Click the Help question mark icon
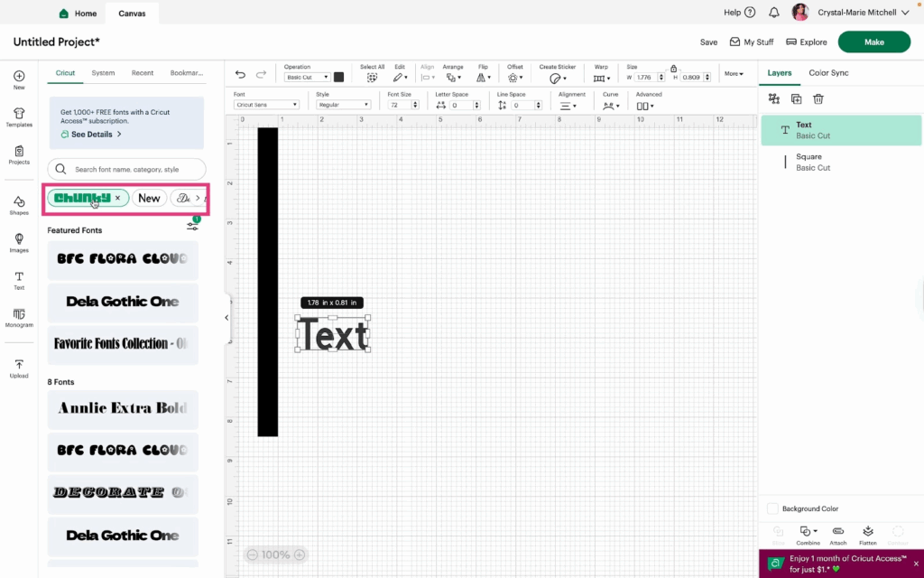924x578 pixels. [x=750, y=13]
